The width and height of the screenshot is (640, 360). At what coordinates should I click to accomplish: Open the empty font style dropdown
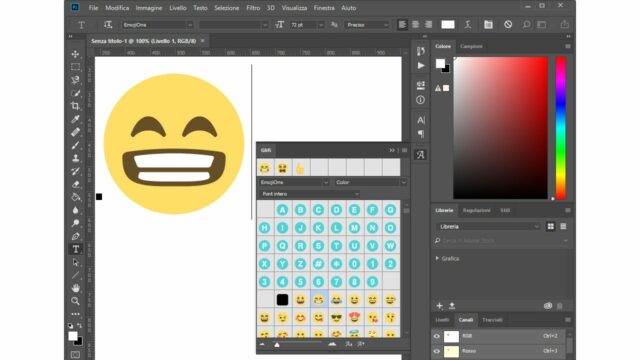pyautogui.click(x=233, y=25)
